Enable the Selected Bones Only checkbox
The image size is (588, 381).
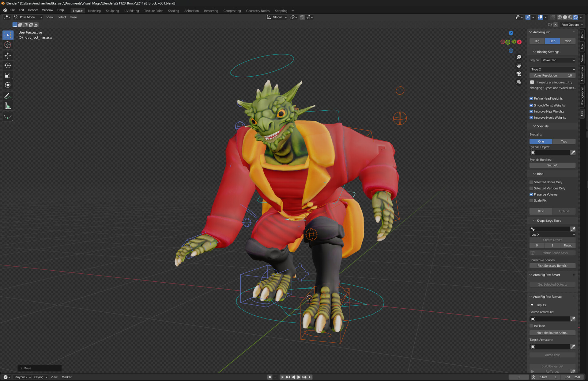pos(532,182)
